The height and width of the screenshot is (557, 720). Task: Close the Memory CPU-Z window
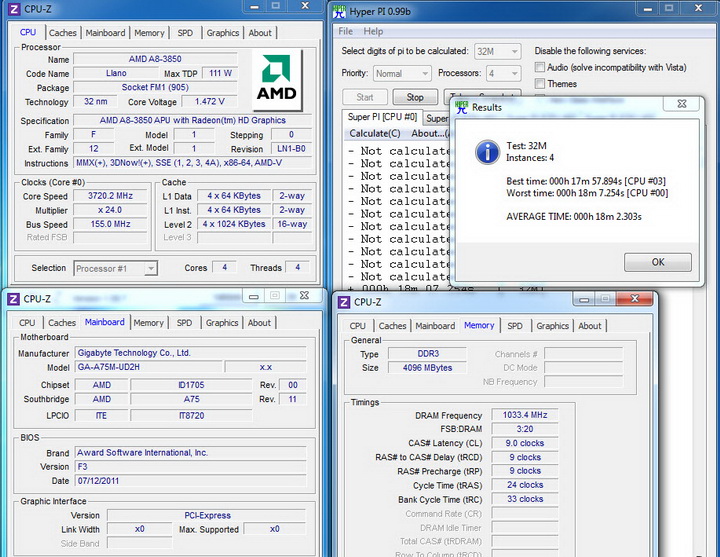635,299
